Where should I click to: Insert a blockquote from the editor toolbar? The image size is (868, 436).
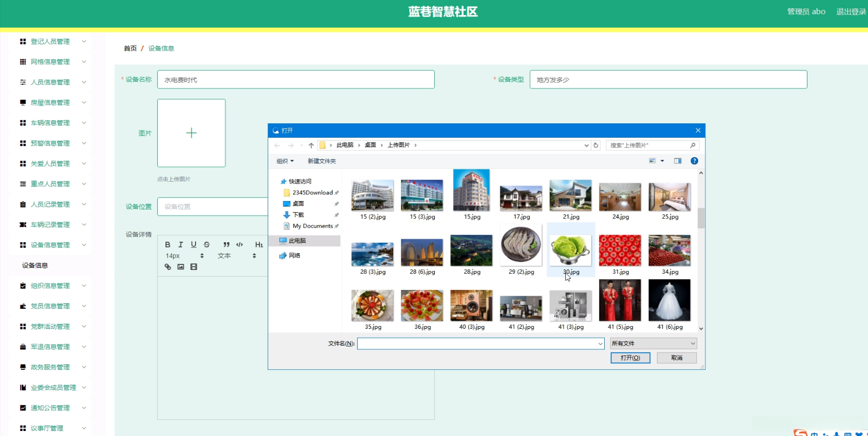click(x=227, y=244)
